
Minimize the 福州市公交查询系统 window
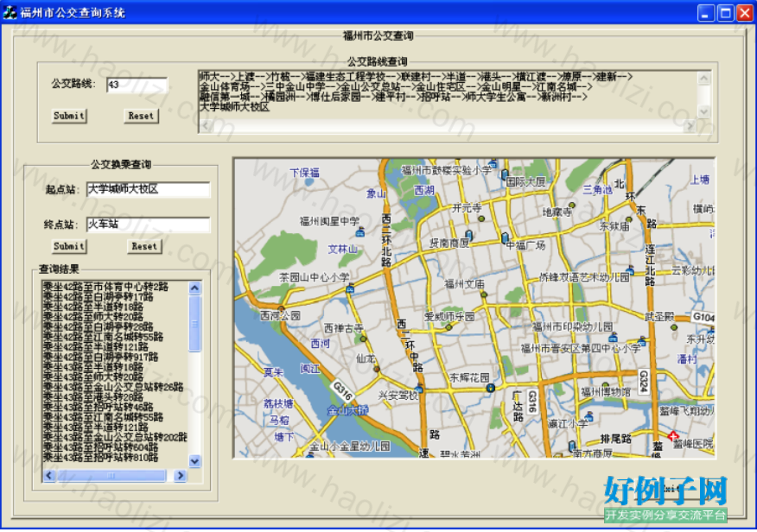(706, 13)
